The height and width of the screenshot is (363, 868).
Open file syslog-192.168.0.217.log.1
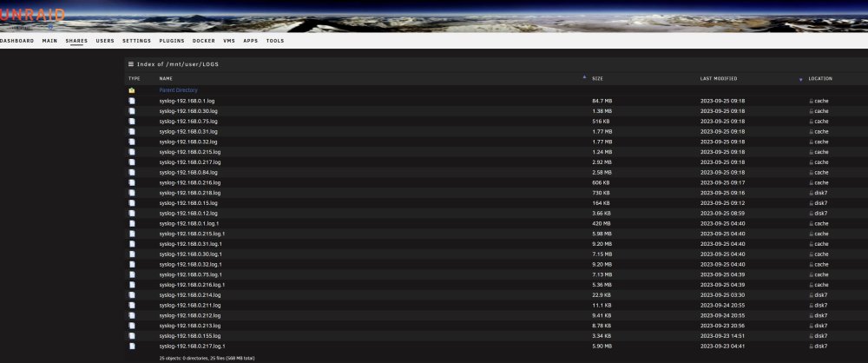point(192,346)
